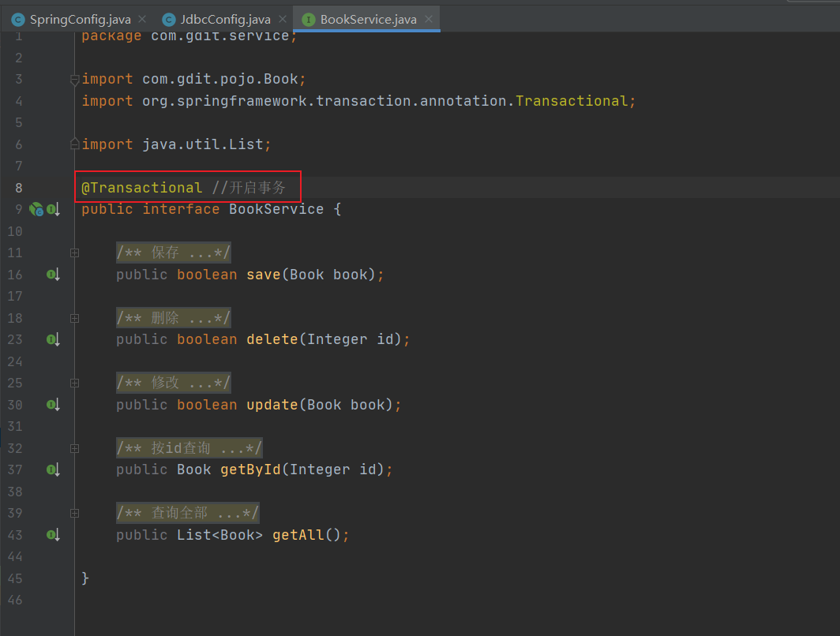Expand the folded 修改 Javadoc comment
This screenshot has width=840, height=636.
75,383
